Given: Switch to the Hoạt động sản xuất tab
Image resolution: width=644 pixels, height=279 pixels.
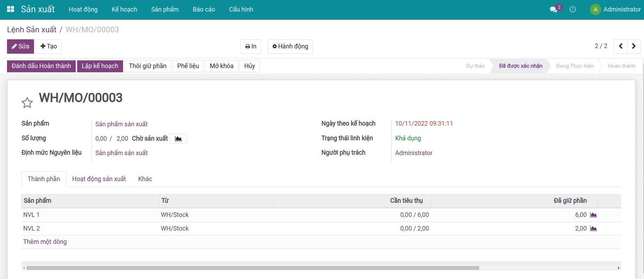Looking at the screenshot, I should pos(99,179).
